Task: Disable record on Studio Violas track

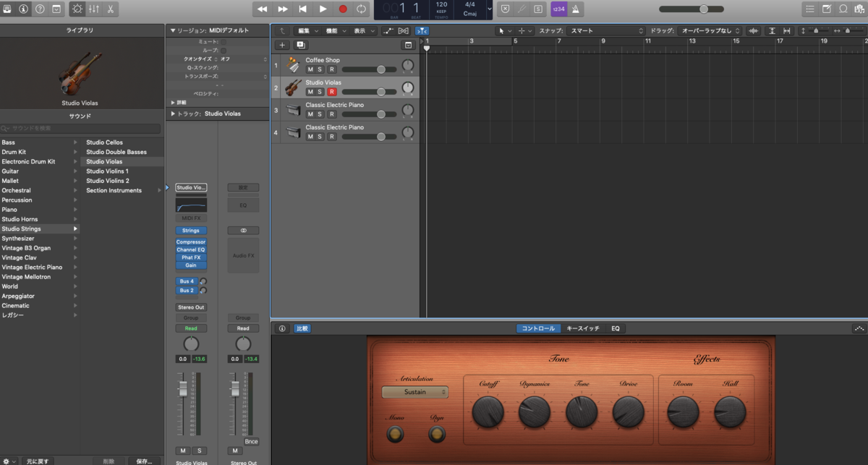Action: pos(332,92)
